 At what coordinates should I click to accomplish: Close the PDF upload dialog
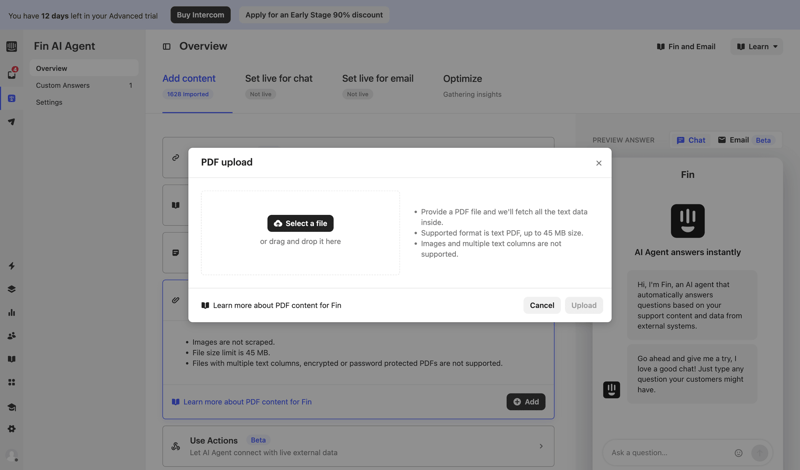(x=598, y=163)
